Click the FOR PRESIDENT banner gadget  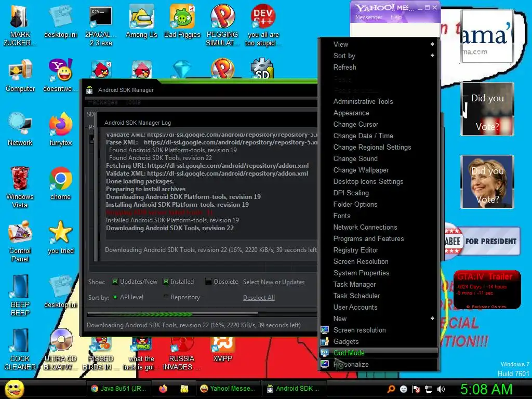tap(482, 241)
